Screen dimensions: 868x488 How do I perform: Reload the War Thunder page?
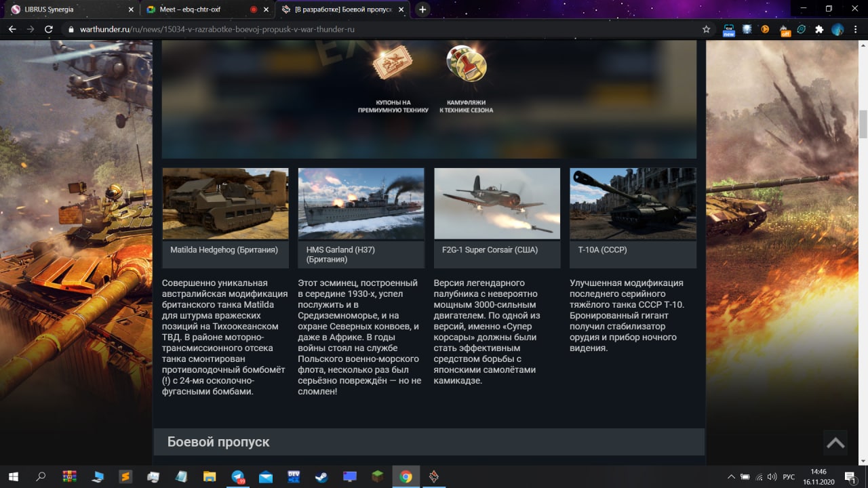click(49, 29)
